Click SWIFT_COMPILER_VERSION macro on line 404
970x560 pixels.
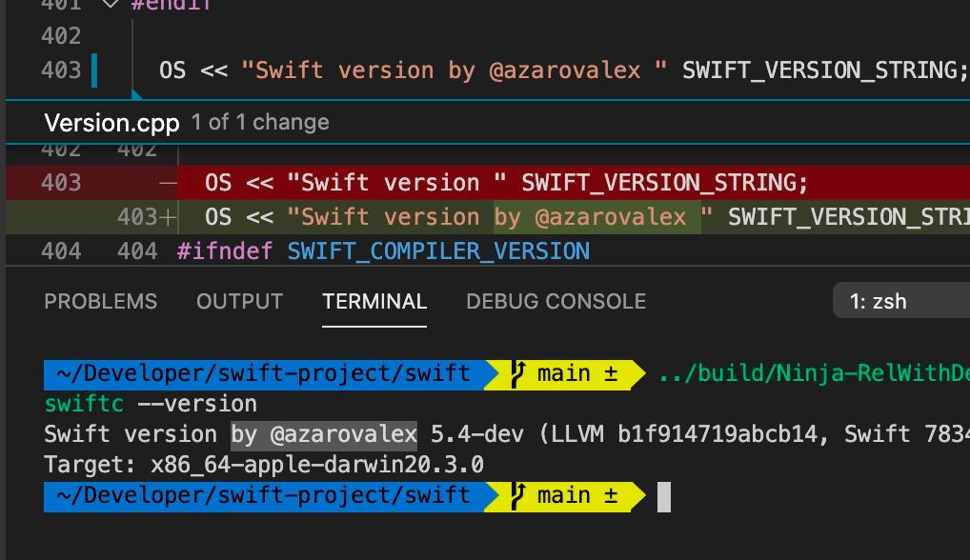pyautogui.click(x=438, y=250)
